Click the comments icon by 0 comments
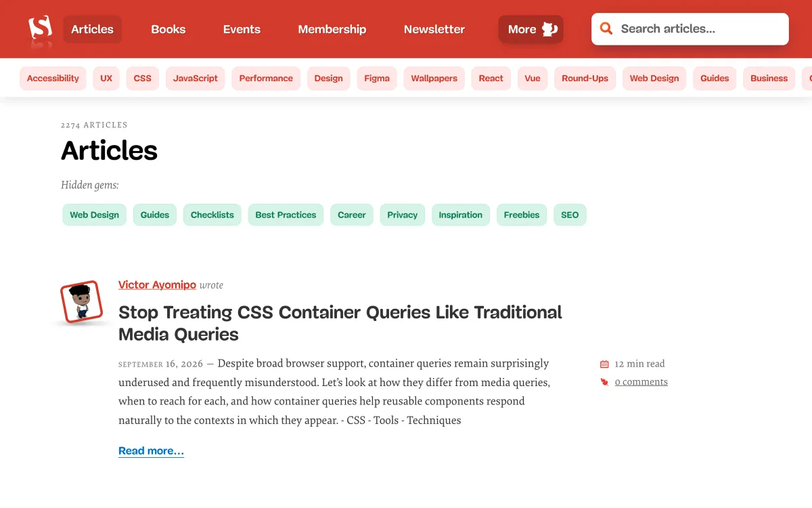This screenshot has height=508, width=812. click(x=604, y=382)
